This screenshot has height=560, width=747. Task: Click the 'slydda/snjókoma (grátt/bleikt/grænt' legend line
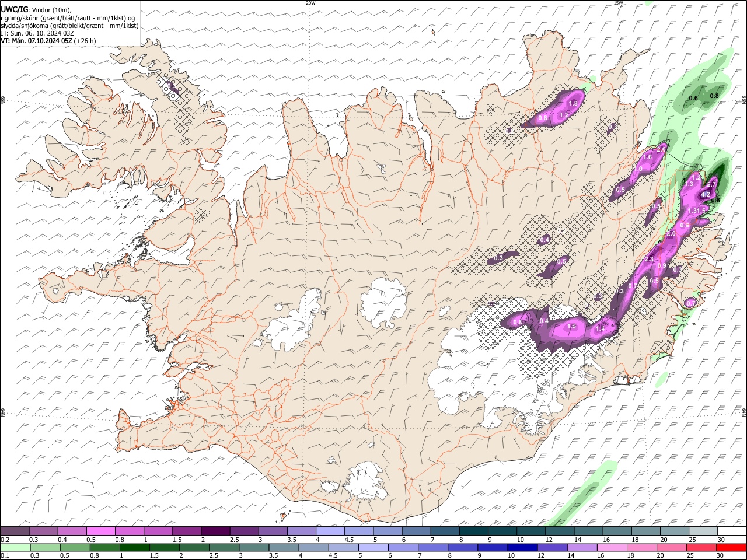pyautogui.click(x=69, y=26)
